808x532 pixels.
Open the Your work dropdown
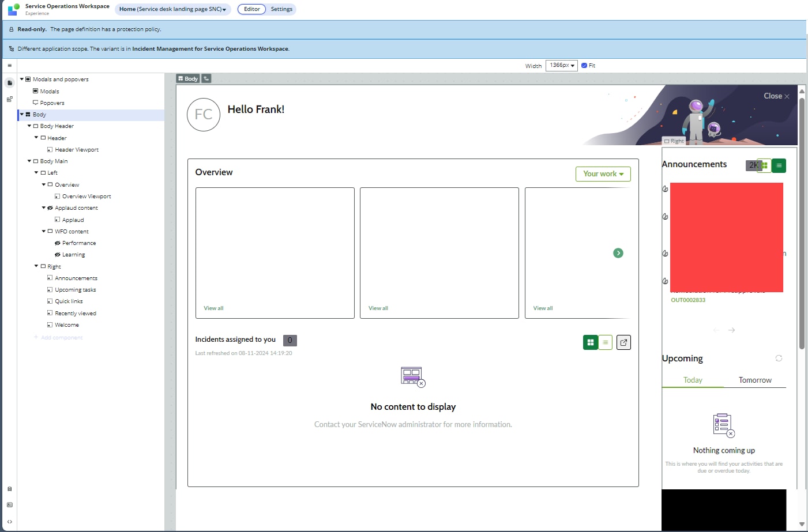603,174
